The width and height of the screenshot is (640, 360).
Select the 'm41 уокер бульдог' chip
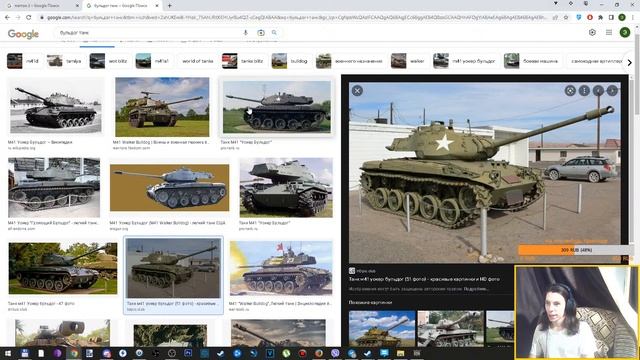click(465, 61)
